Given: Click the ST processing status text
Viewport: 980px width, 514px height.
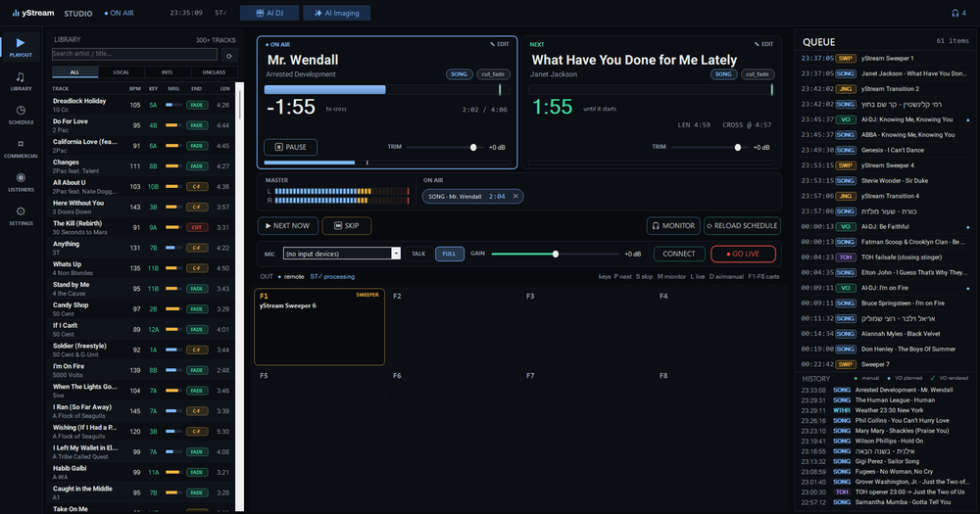Looking at the screenshot, I should click(332, 277).
